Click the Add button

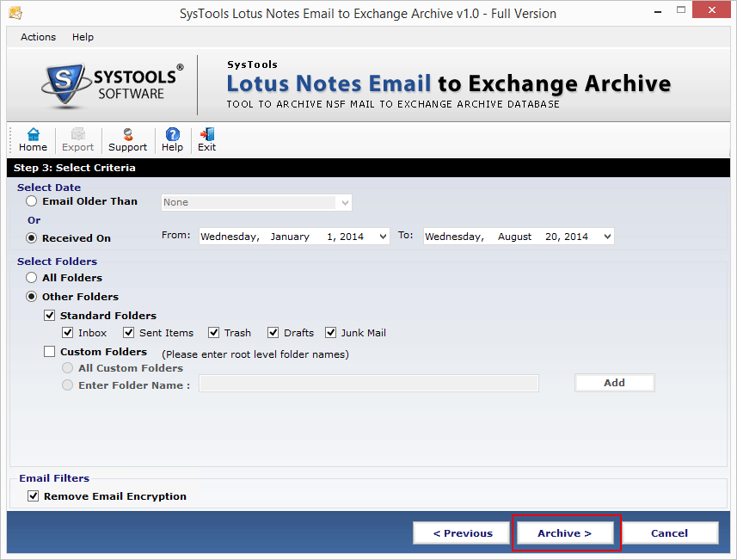[x=614, y=383]
